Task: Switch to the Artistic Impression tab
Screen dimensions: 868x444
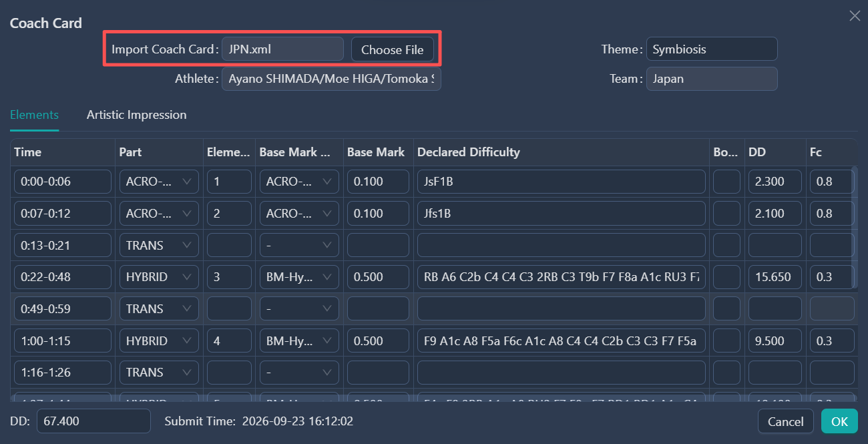Action: [x=136, y=115]
